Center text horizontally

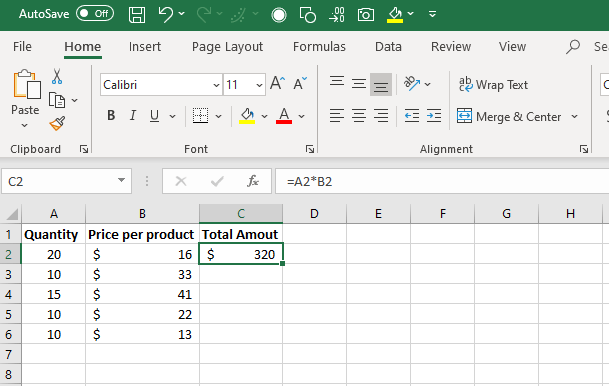359,116
